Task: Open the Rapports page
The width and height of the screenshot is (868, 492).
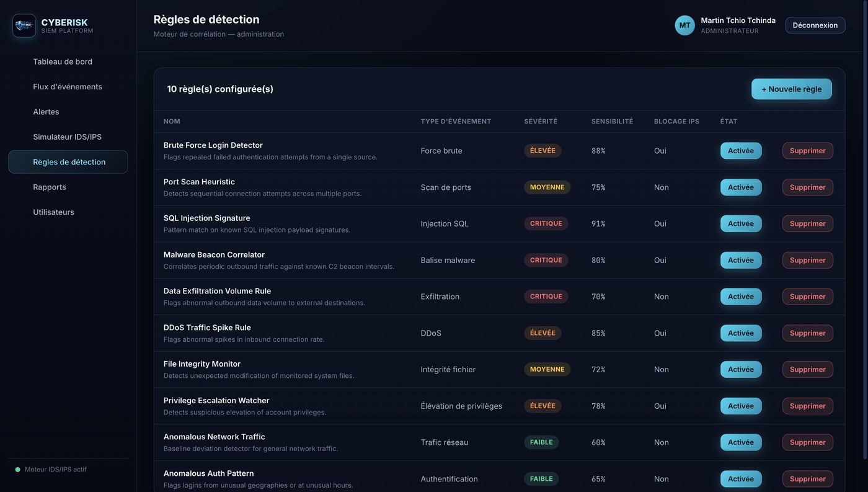Action: (68, 187)
